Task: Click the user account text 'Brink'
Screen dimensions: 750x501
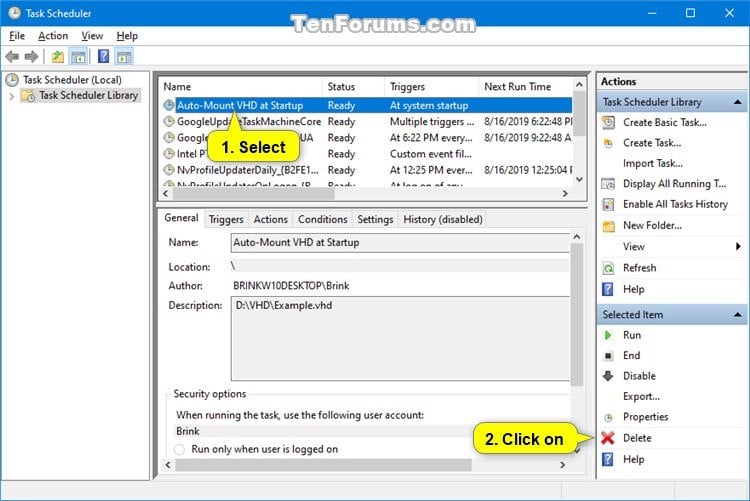Action: point(188,432)
